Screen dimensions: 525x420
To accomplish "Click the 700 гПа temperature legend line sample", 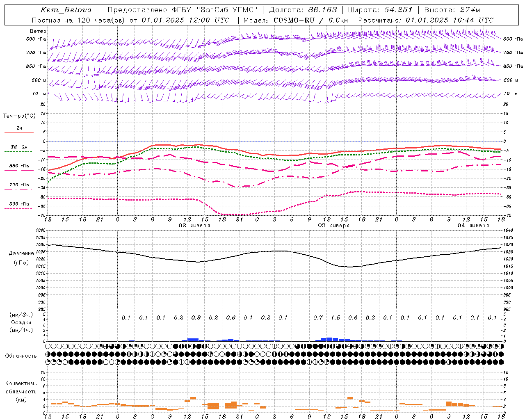I will click(18, 190).
